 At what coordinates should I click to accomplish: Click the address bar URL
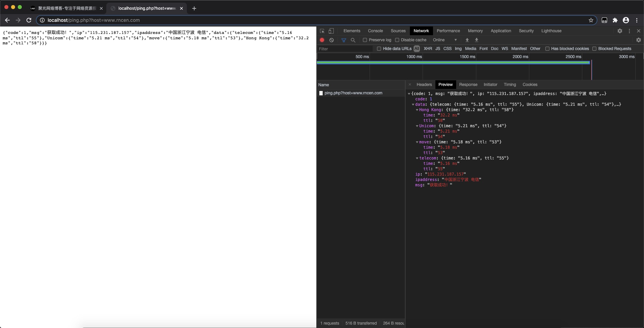point(94,20)
